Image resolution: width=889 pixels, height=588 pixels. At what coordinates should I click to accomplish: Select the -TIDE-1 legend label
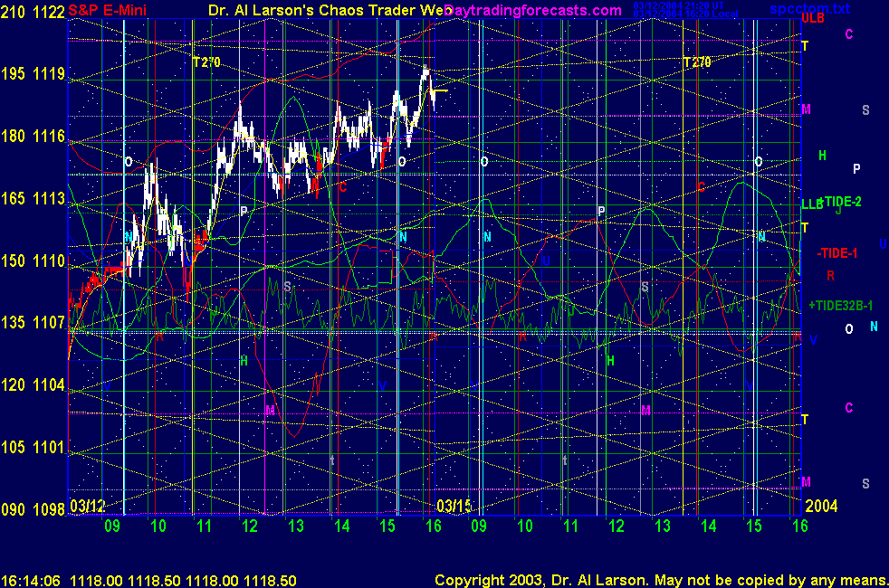tap(837, 253)
